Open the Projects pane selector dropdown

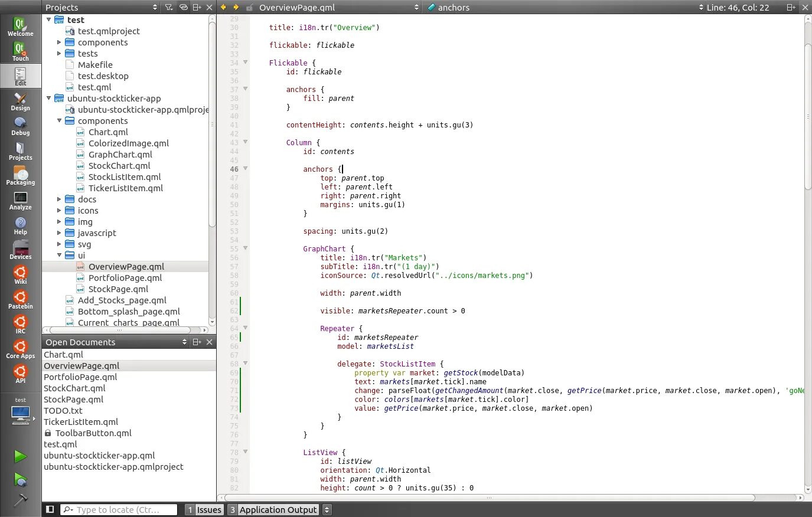[x=154, y=7]
